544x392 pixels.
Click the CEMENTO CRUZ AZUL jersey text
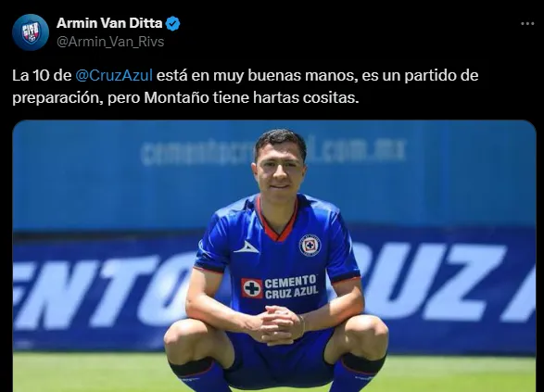(x=291, y=286)
